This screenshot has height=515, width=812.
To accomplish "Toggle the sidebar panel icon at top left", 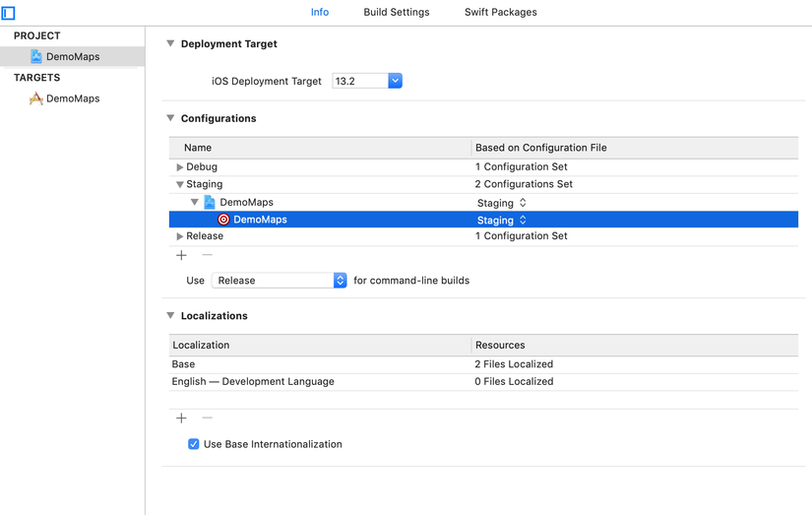I will (9, 13).
